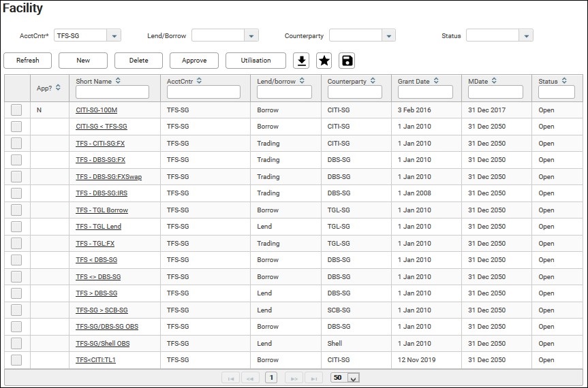Tick checkbox for CITI-SG-100M row
The width and height of the screenshot is (588, 388).
coord(16,110)
